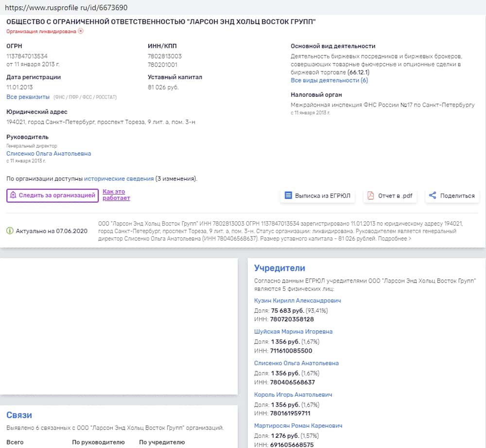Click the info icon beside Актуально

point(10,231)
